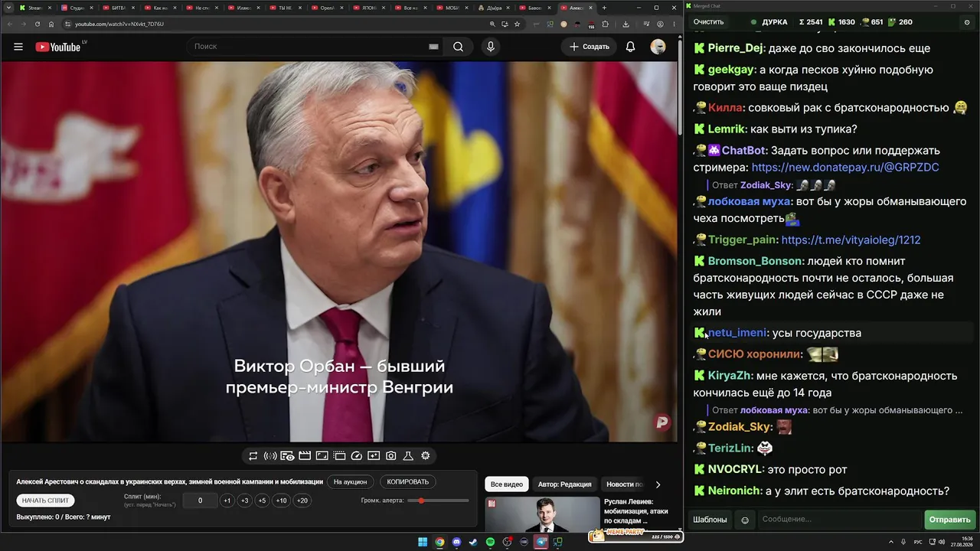Click the flask icon under the video

coord(408,455)
